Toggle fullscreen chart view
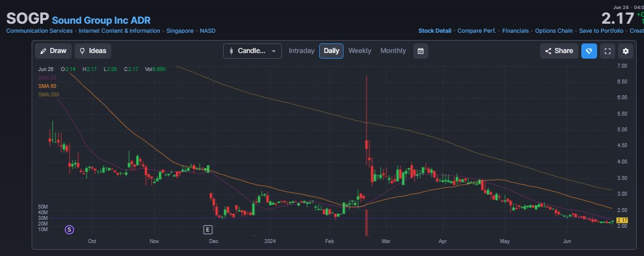Screen dimensions: 644x256 [607, 51]
